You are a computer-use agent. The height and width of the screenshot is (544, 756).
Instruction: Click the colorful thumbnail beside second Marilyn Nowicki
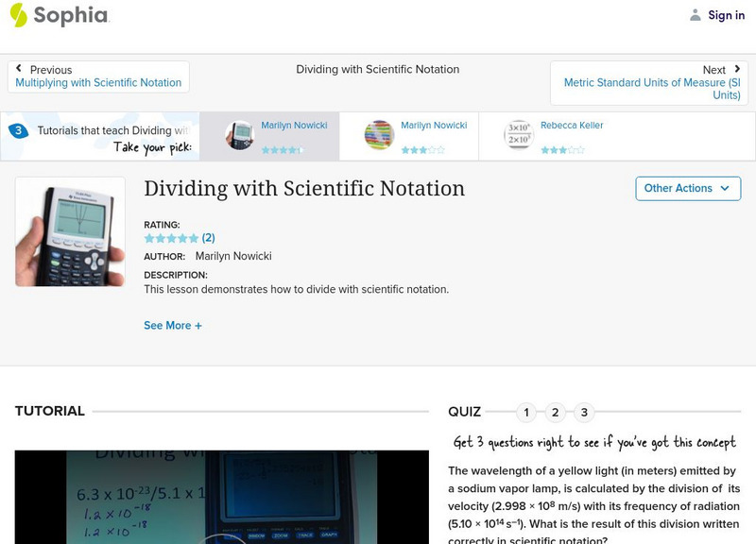(x=378, y=132)
